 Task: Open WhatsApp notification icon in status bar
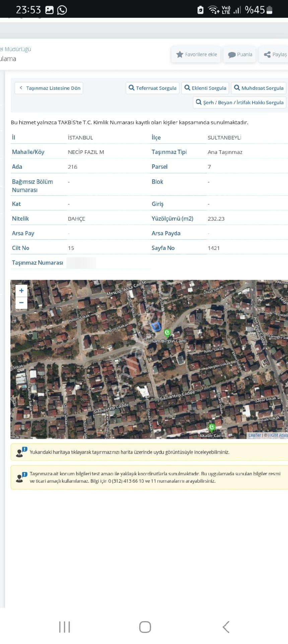[x=62, y=10]
